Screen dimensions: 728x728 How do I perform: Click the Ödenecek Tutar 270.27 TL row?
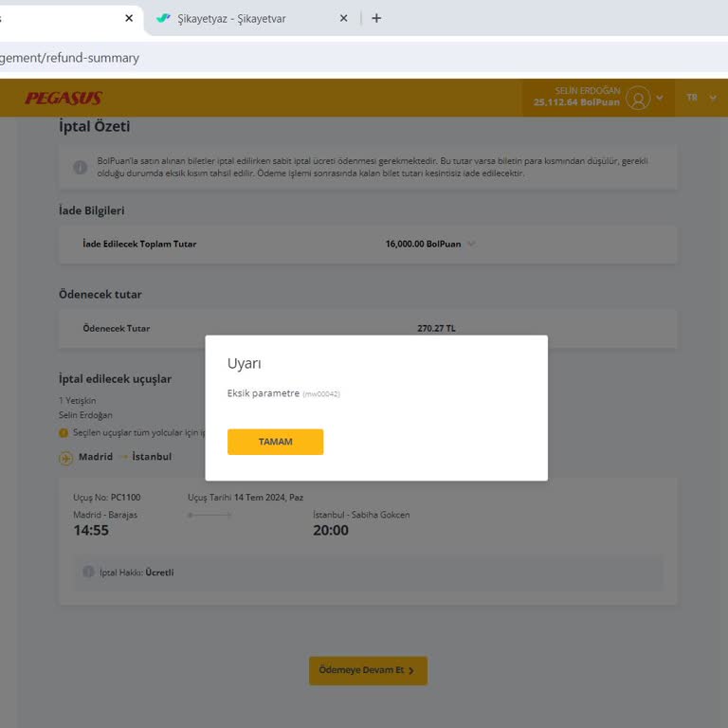coord(368,329)
